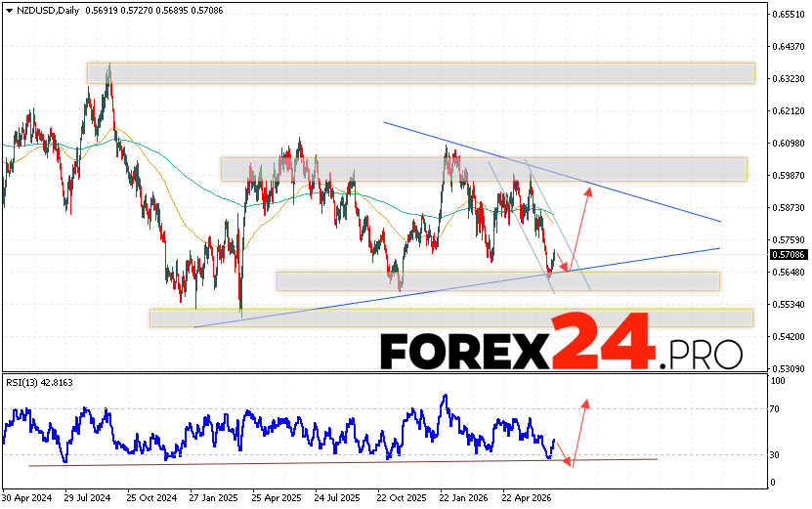Select the close value 0.57086 in header
Viewport: 812px width, 509px height.
(x=207, y=11)
